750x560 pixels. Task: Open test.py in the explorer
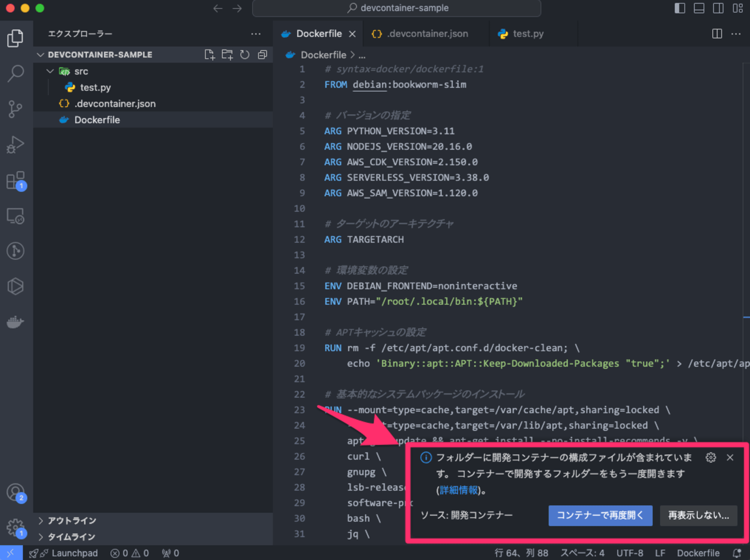click(153, 87)
